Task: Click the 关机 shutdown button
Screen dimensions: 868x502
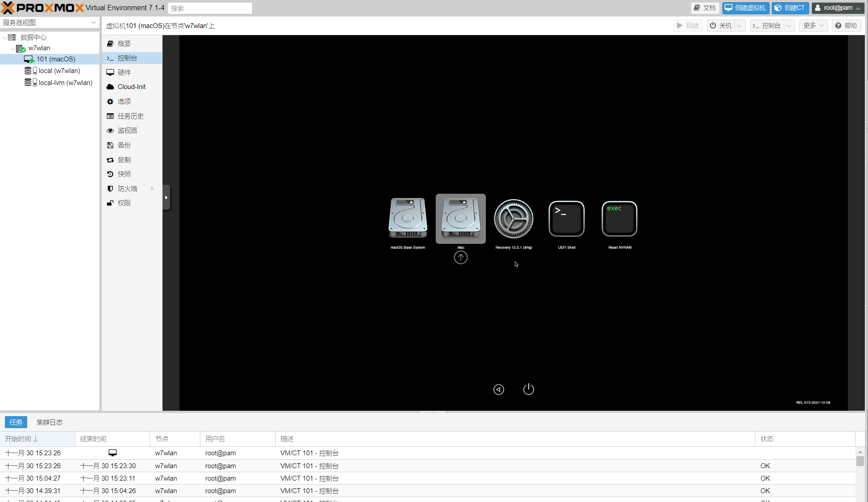Action: 721,26
